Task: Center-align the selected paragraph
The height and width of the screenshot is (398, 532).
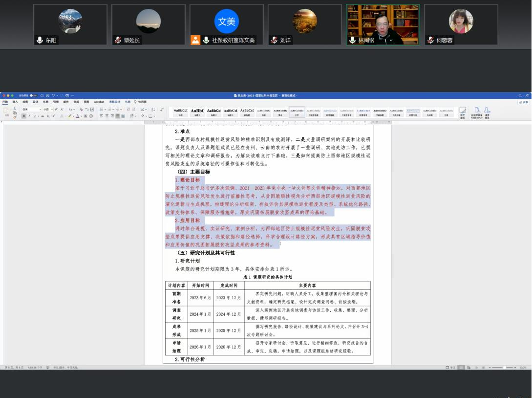Action: point(106,116)
